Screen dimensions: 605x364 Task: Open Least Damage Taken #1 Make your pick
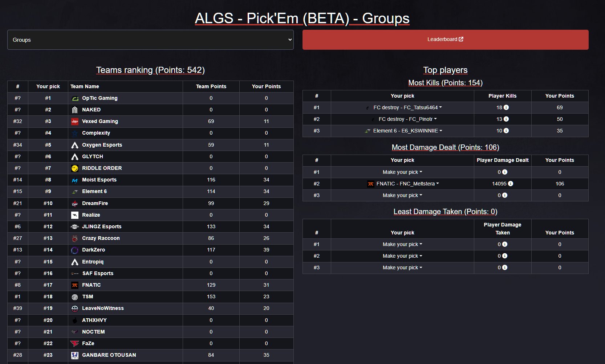point(402,244)
